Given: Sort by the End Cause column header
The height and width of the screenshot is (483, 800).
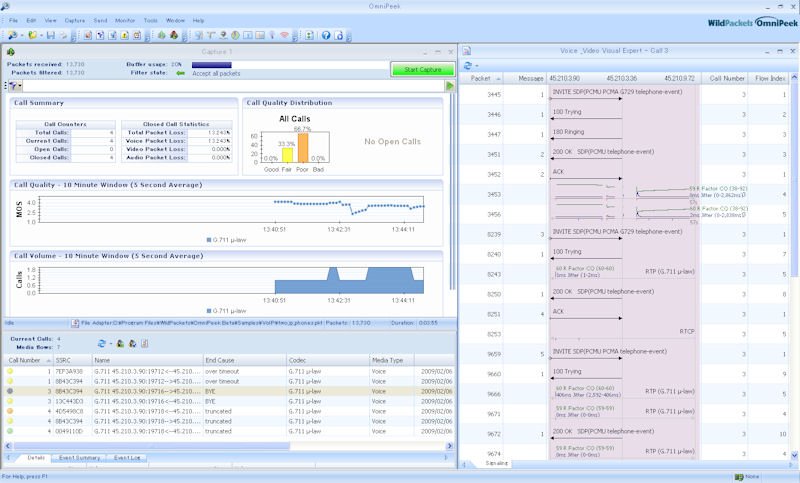Looking at the screenshot, I should coord(244,360).
